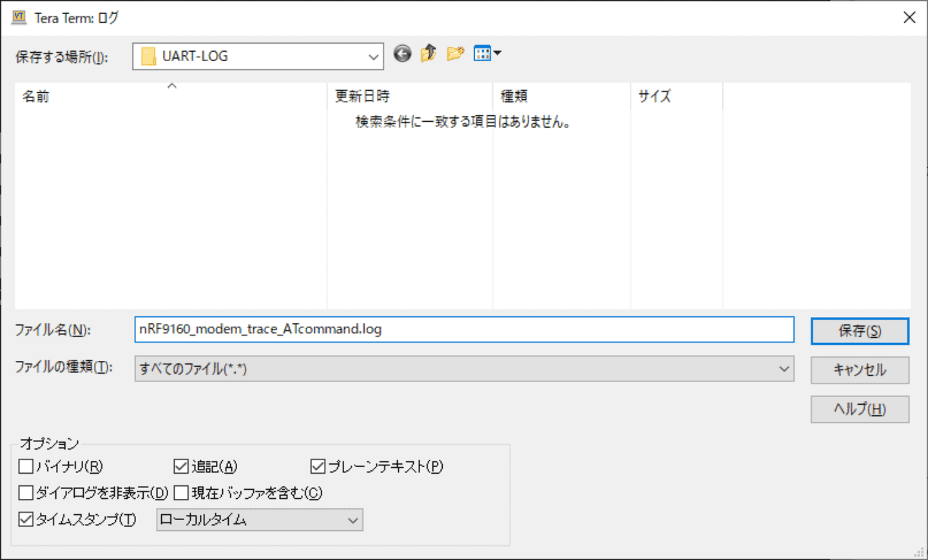928x560 pixels.
Task: Uncheck the 追記(A) append option
Action: click(x=181, y=466)
